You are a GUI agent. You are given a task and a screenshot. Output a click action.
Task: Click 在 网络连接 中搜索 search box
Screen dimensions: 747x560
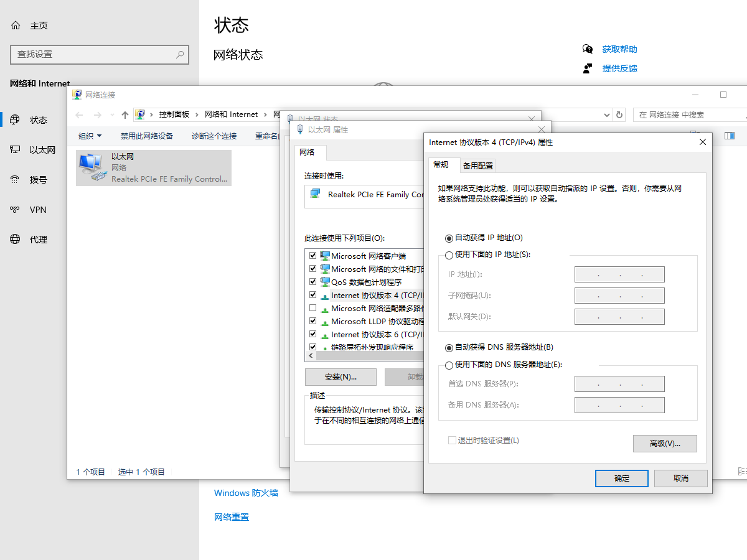690,115
